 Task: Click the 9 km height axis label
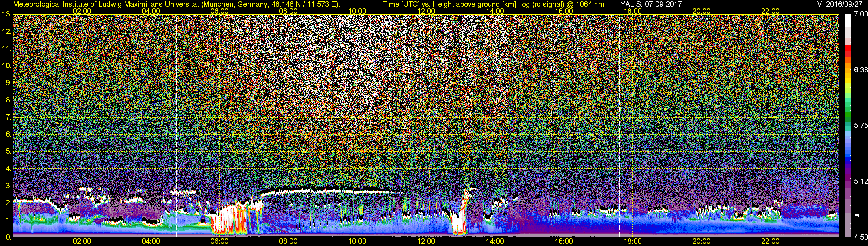8,83
